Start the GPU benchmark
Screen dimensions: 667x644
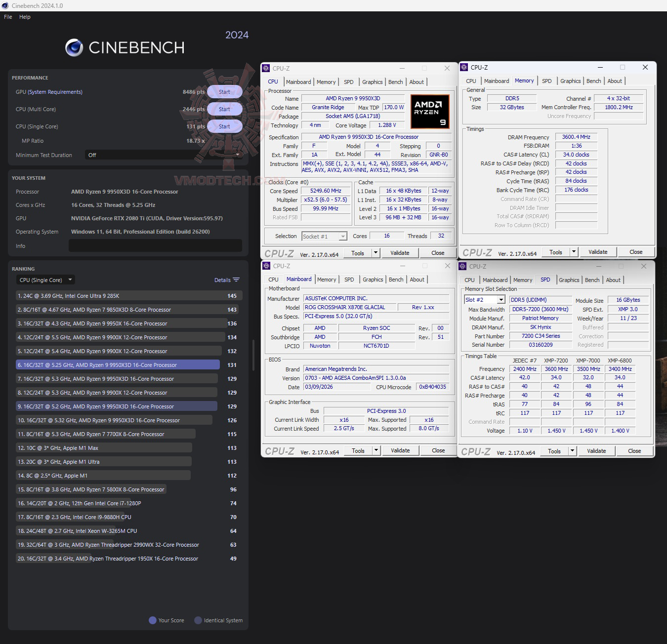click(x=224, y=92)
